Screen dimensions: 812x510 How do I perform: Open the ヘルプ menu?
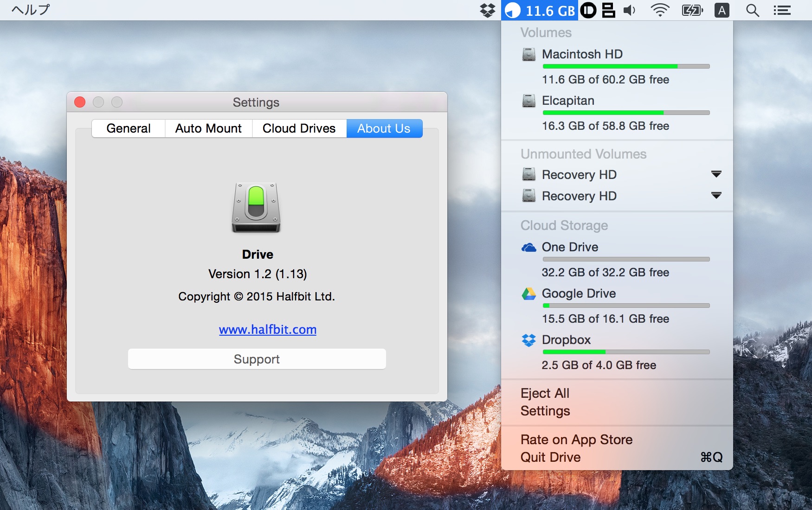click(x=31, y=10)
